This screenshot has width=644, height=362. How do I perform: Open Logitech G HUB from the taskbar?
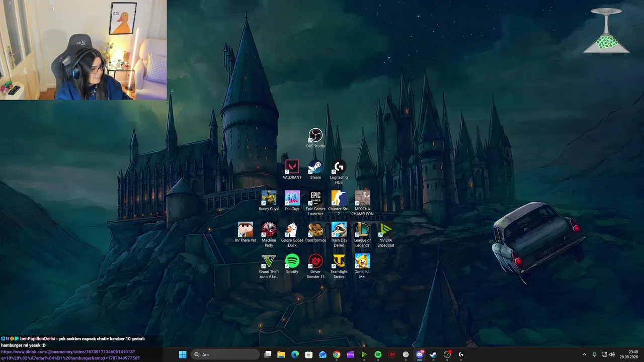461,354
